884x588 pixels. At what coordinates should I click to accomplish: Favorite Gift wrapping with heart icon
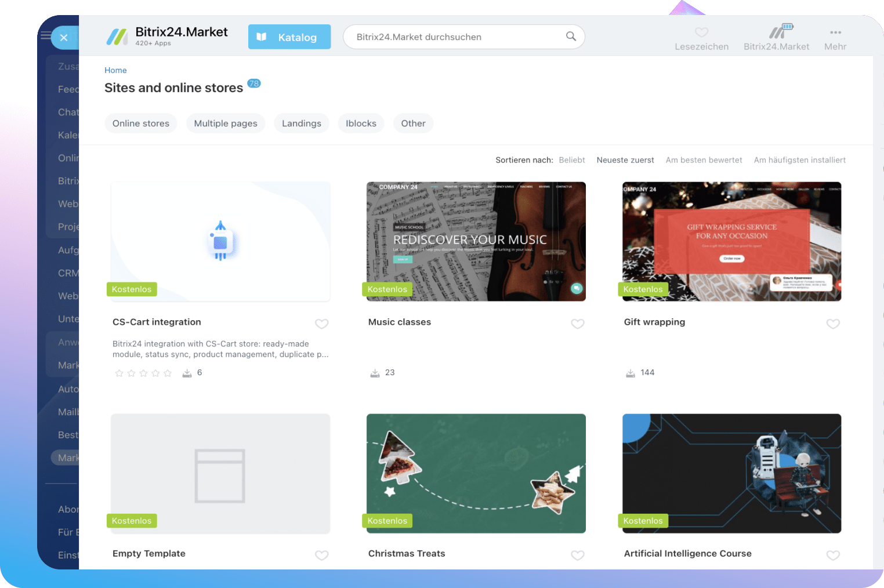[834, 324]
